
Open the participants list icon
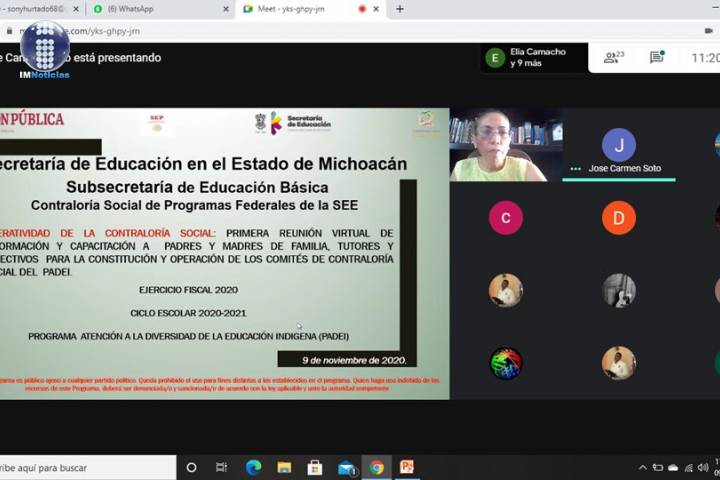(613, 58)
